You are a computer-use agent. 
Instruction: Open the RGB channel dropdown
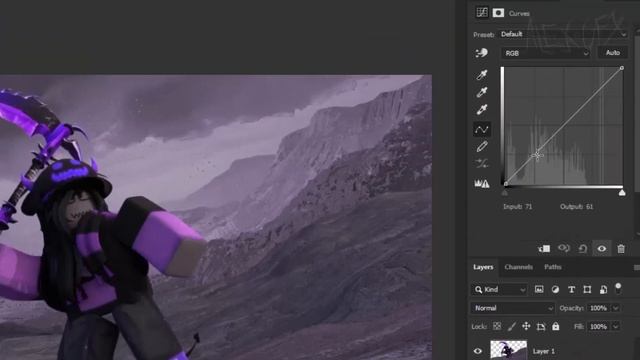[546, 53]
